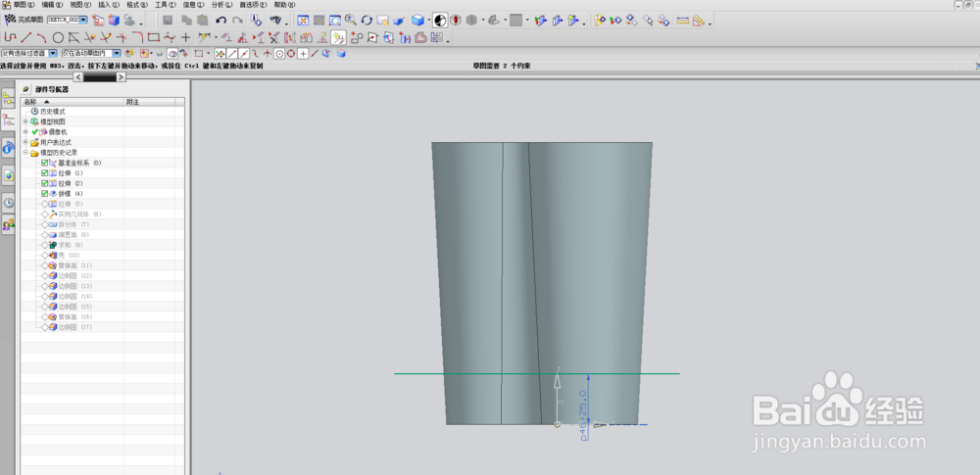Click the Undo arrow icon
Image resolution: width=980 pixels, height=475 pixels.
[221, 20]
